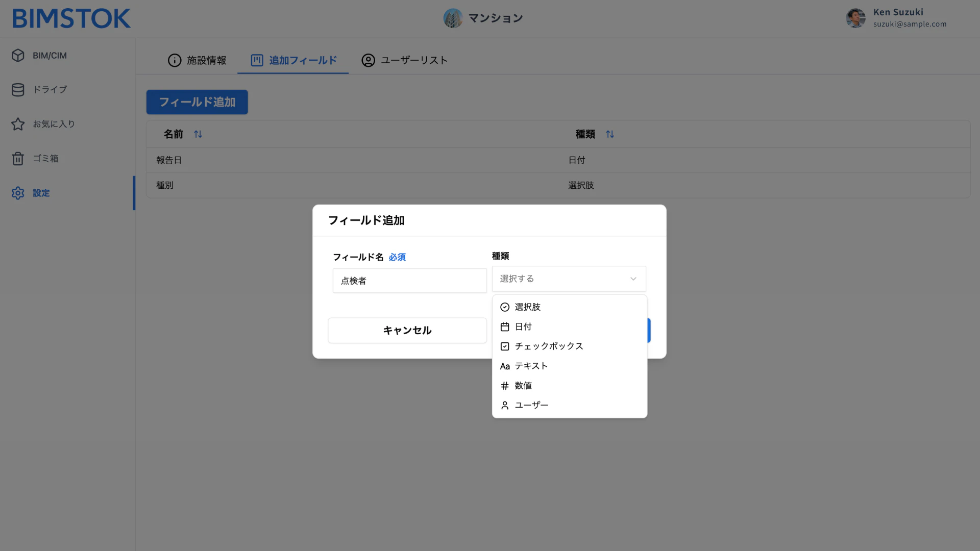The height and width of the screenshot is (551, 980).
Task: Click the マンション facility avatar image
Action: point(453,18)
